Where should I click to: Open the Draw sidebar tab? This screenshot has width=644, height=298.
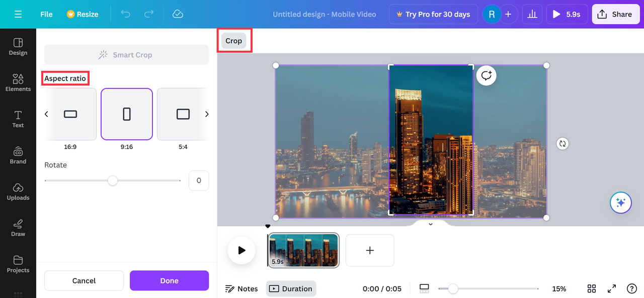(x=18, y=228)
